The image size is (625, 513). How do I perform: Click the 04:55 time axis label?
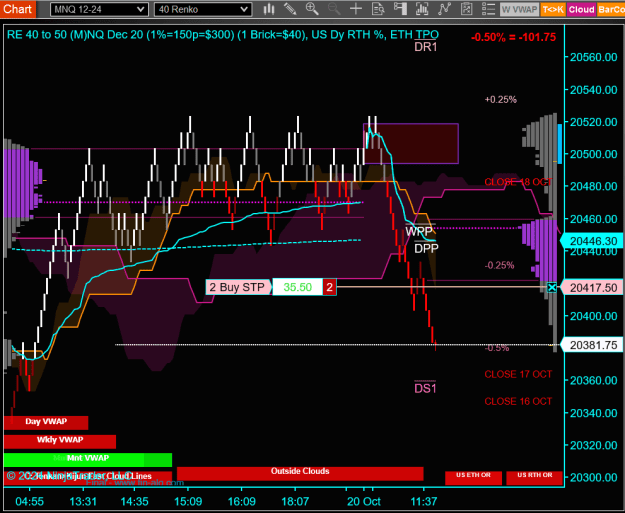click(29, 501)
